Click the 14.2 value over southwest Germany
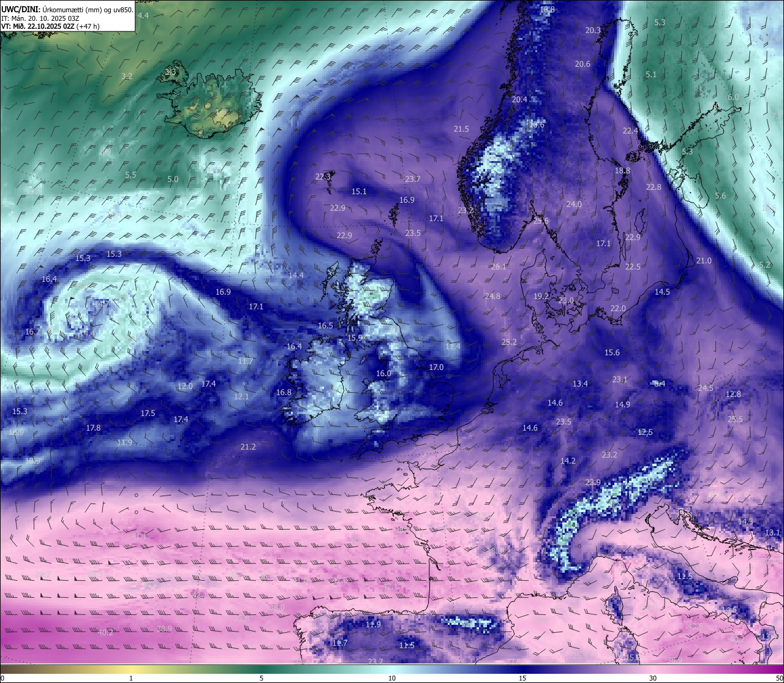The width and height of the screenshot is (784, 683). pyautogui.click(x=568, y=461)
